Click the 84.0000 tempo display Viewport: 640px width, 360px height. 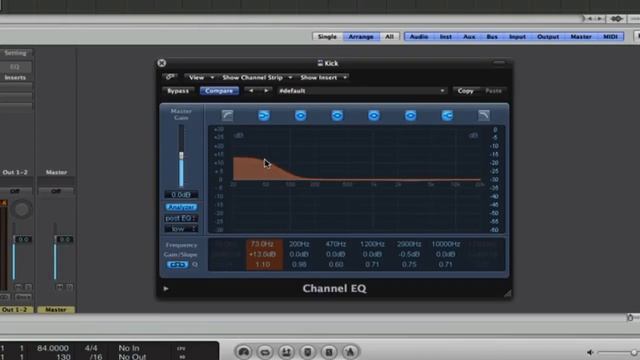click(53, 348)
